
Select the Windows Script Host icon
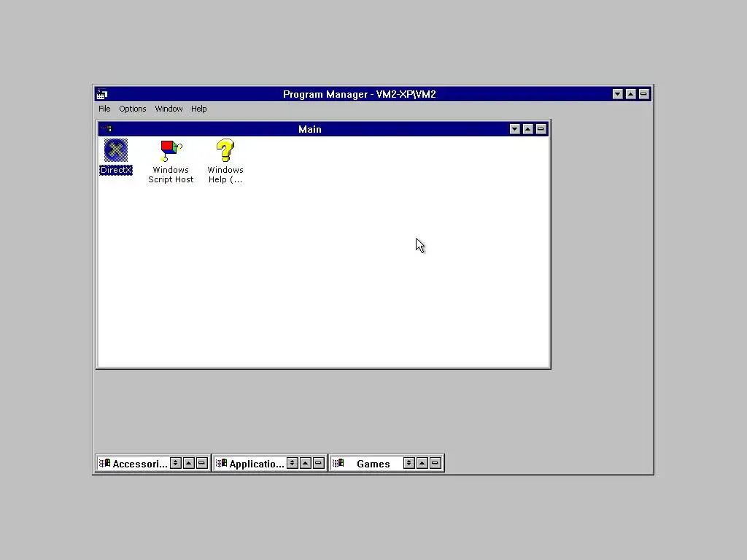(171, 150)
